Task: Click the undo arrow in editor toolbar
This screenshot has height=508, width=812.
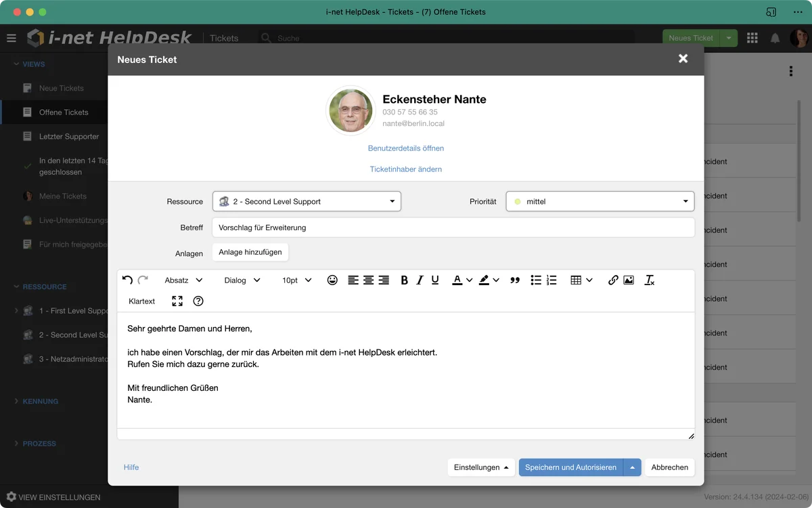Action: point(127,280)
